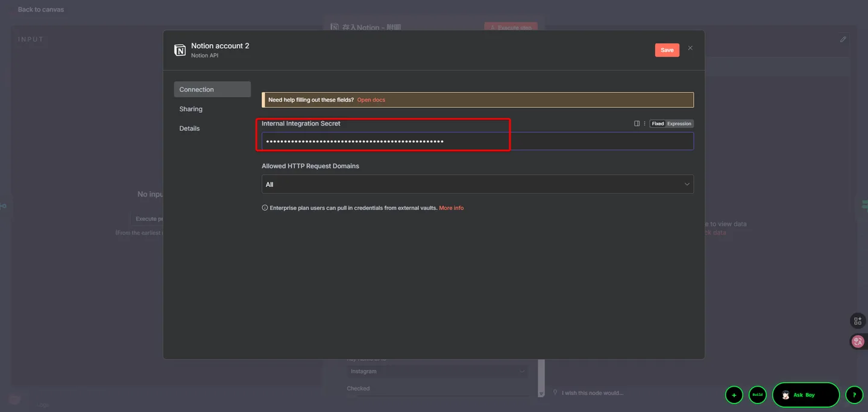Click the lightbulb icon beside wish field
868x412 pixels.
click(x=555, y=393)
